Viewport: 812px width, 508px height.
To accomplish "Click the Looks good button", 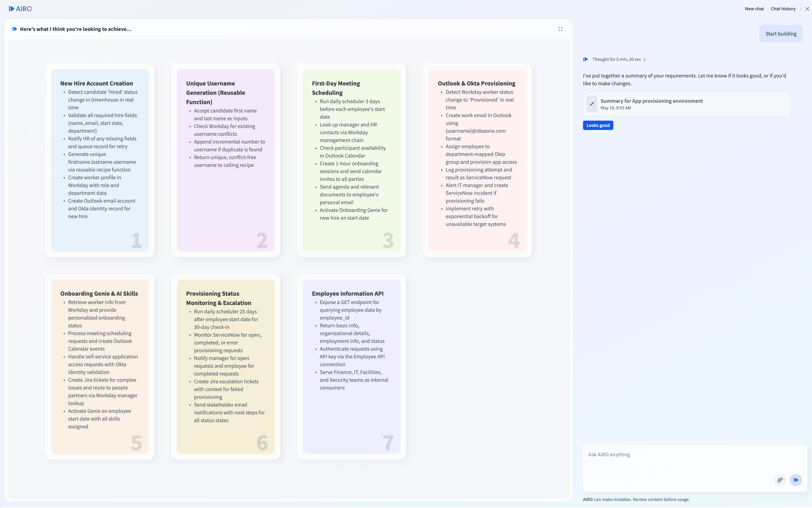I will click(x=598, y=125).
